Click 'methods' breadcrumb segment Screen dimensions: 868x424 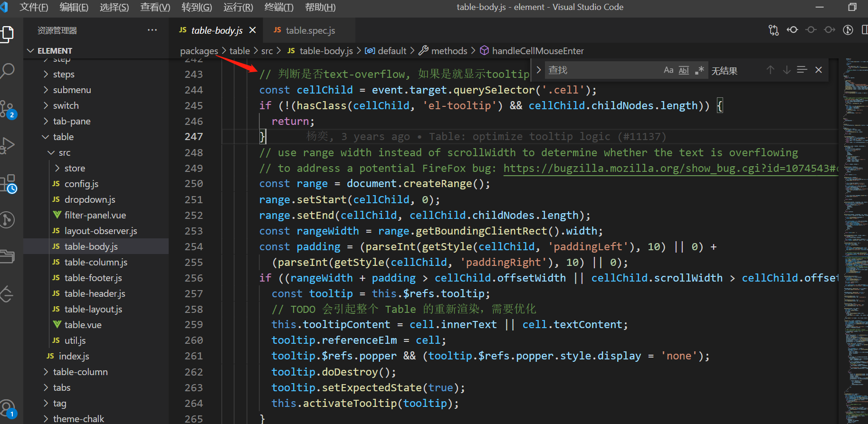tap(449, 51)
